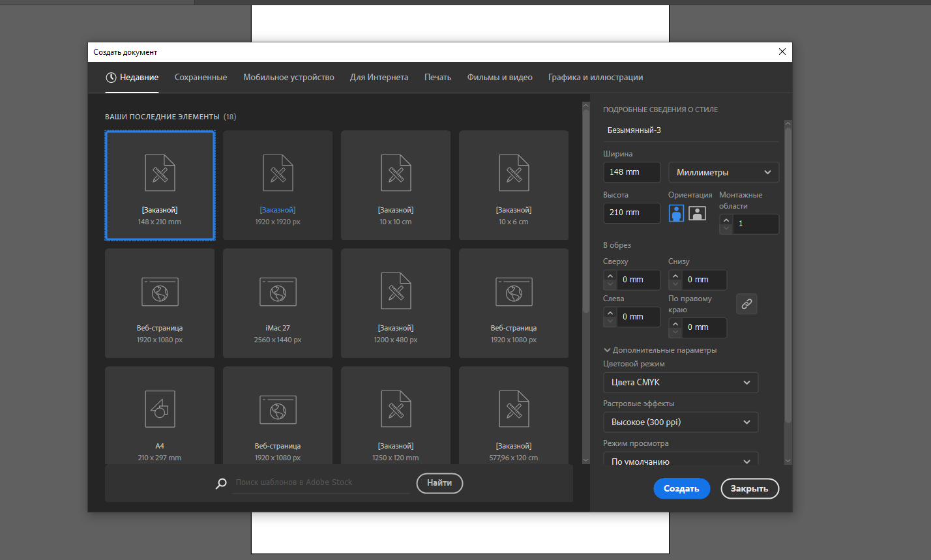Switch to Графика и иллюстрации tab
The height and width of the screenshot is (560, 931).
point(595,77)
